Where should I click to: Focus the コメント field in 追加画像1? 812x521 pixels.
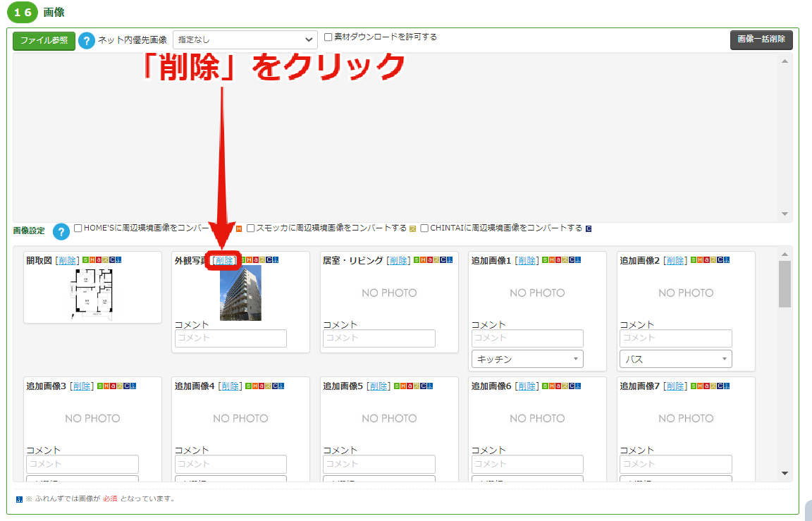pyautogui.click(x=527, y=338)
